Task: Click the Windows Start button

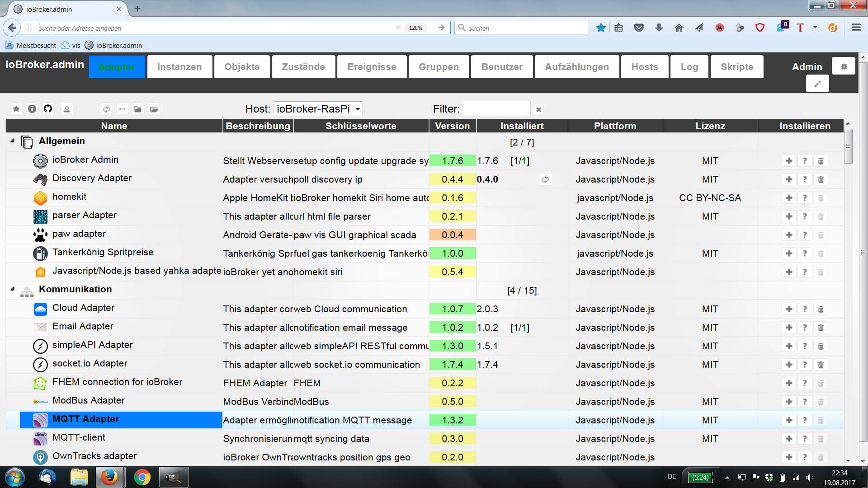Action: pos(14,477)
